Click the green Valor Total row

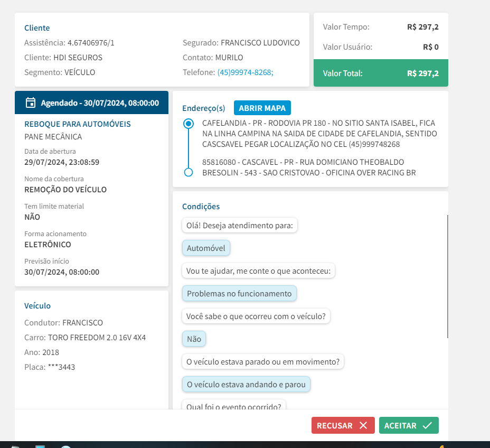pos(381,73)
